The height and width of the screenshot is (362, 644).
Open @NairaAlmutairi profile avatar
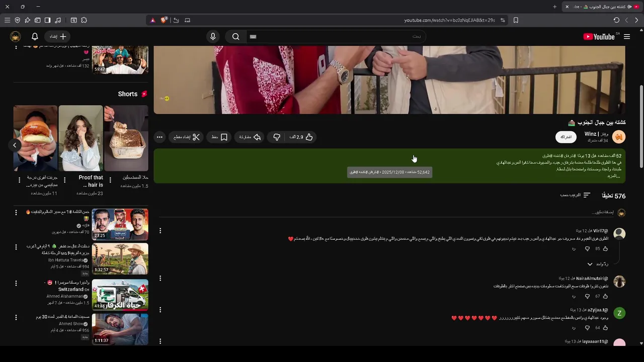[x=619, y=282]
